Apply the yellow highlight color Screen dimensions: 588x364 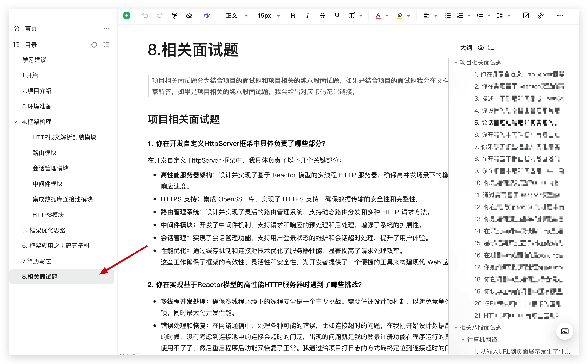coord(399,16)
